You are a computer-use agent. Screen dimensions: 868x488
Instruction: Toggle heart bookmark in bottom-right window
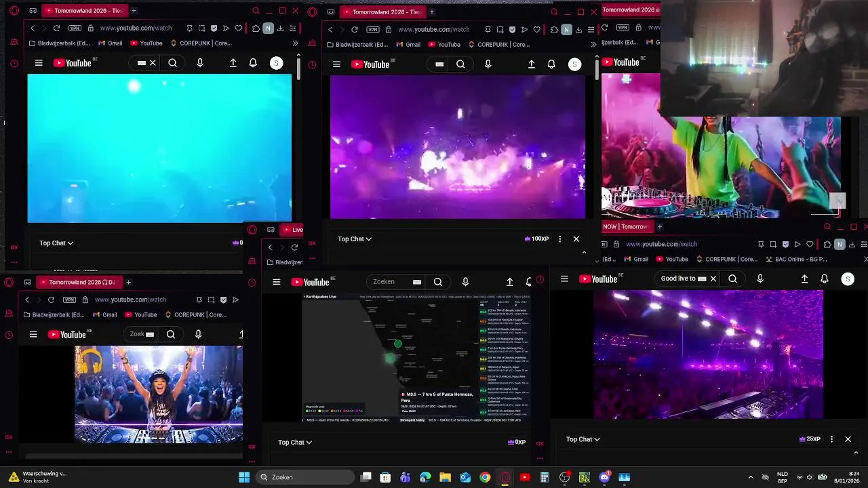tap(810, 244)
